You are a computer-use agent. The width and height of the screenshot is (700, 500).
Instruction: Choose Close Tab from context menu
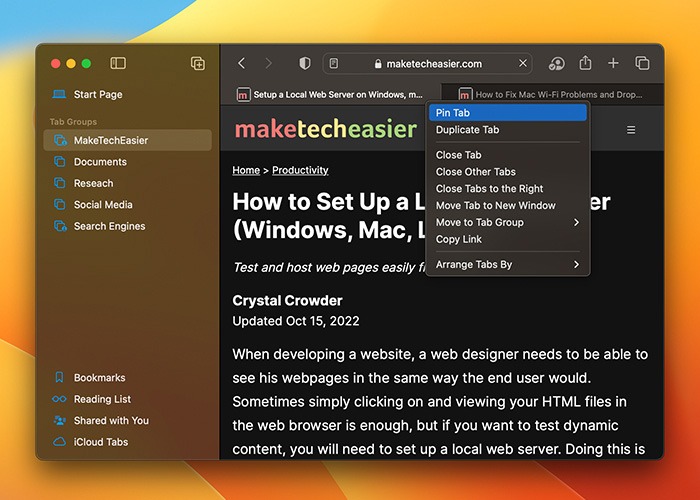click(x=508, y=154)
